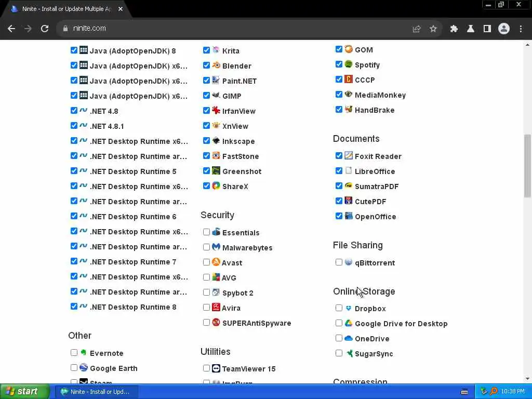
Task: Click the .NET 4.8.1 label
Action: tap(107, 126)
